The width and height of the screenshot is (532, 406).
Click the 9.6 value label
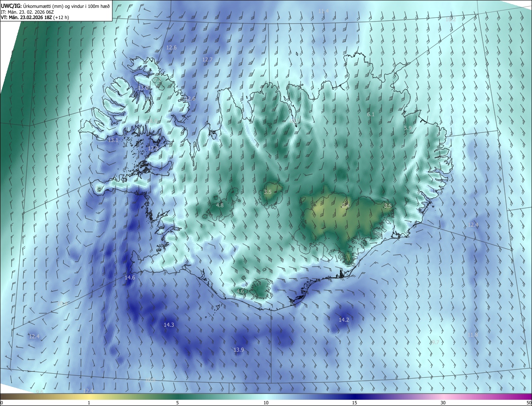(39, 392)
